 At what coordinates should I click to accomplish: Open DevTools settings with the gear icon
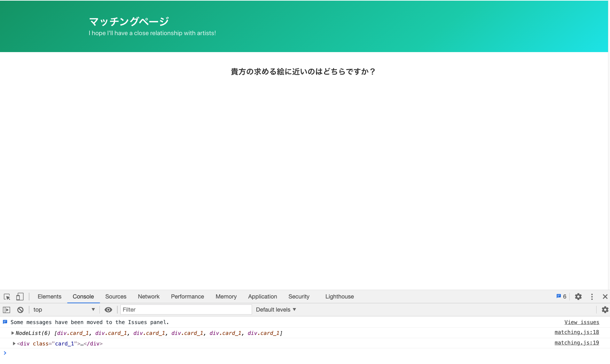pyautogui.click(x=578, y=296)
